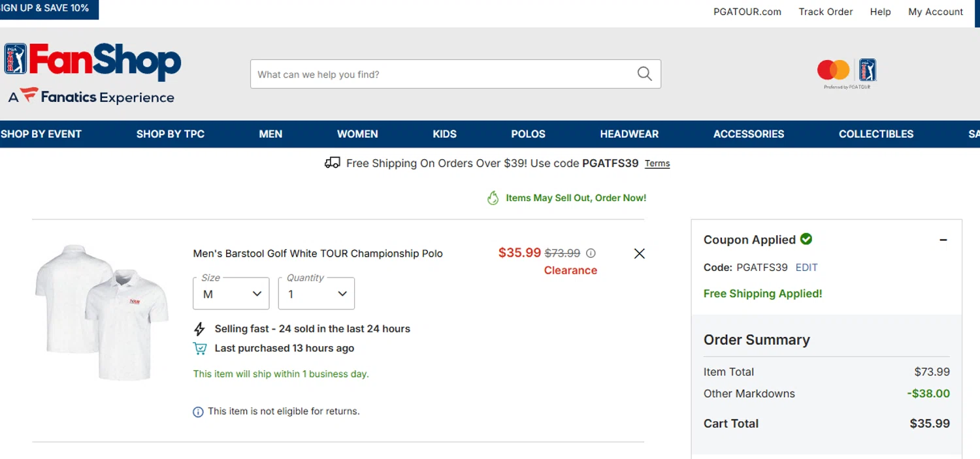980x459 pixels.
Task: Click the $35.99 sale price
Action: pyautogui.click(x=519, y=253)
